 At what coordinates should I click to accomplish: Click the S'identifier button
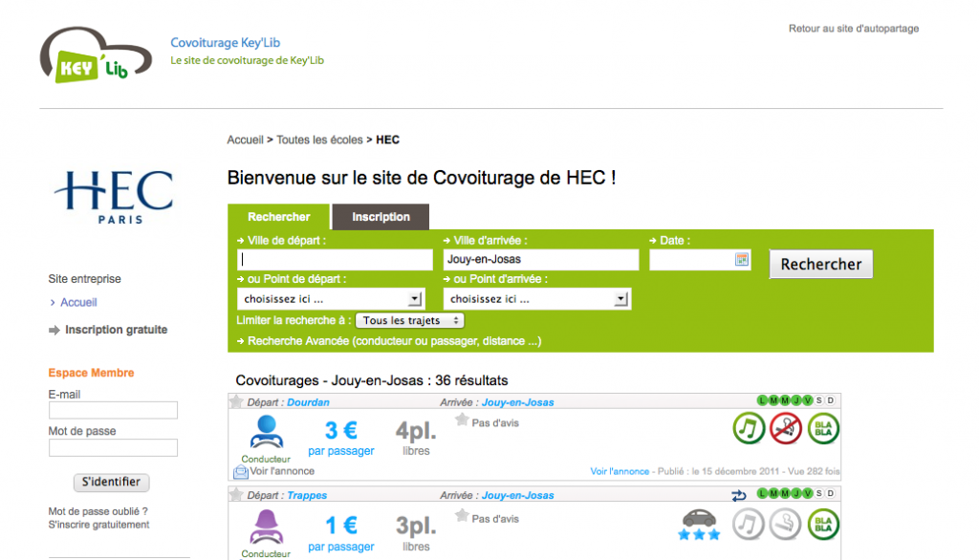[111, 482]
